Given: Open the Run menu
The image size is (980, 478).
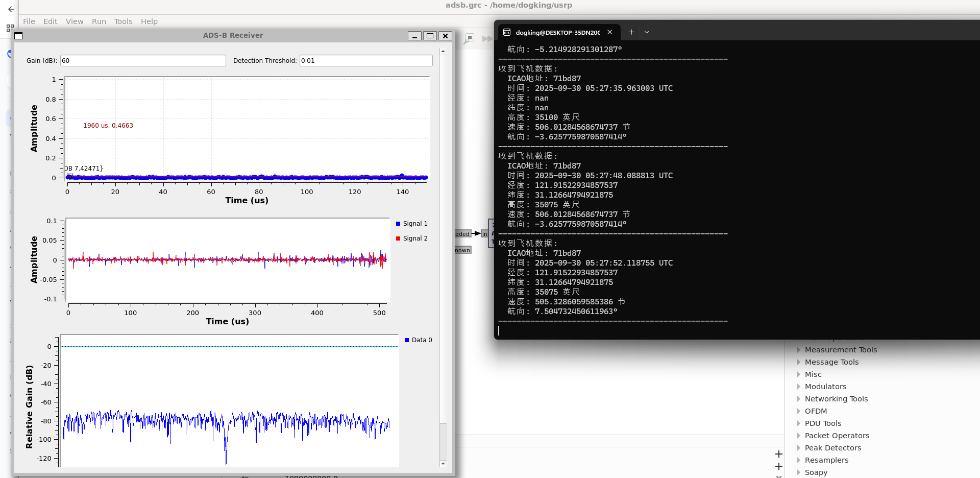Looking at the screenshot, I should point(99,21).
